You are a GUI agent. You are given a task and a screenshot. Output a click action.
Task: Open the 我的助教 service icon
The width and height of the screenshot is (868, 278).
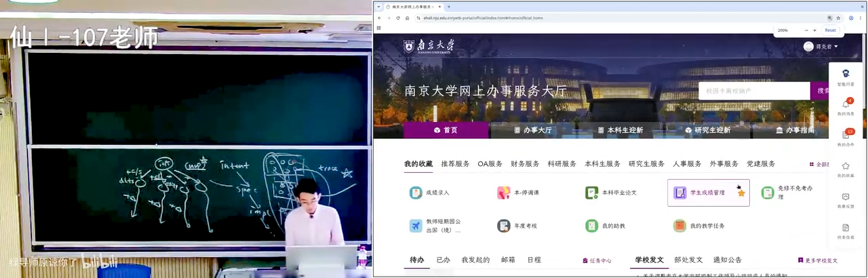(592, 226)
